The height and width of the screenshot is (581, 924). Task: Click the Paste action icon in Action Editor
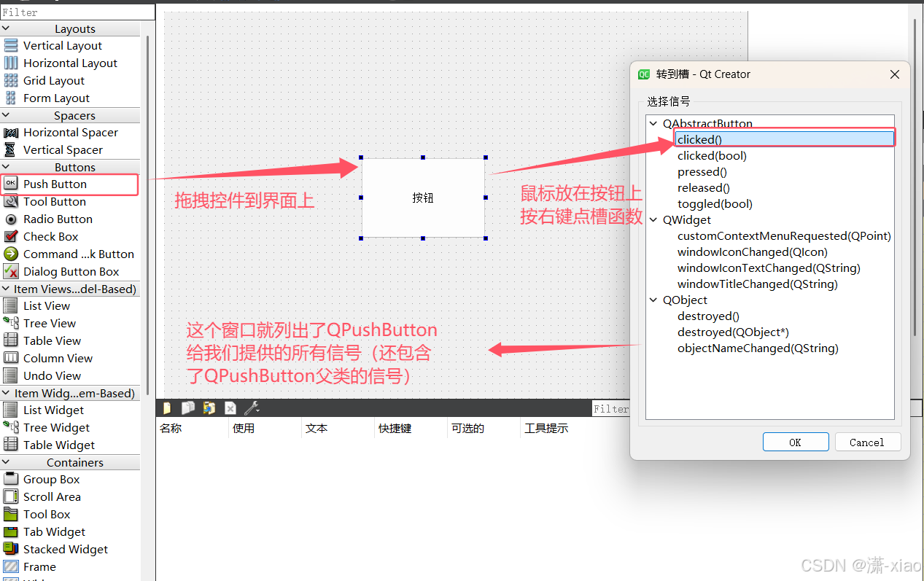tap(209, 408)
